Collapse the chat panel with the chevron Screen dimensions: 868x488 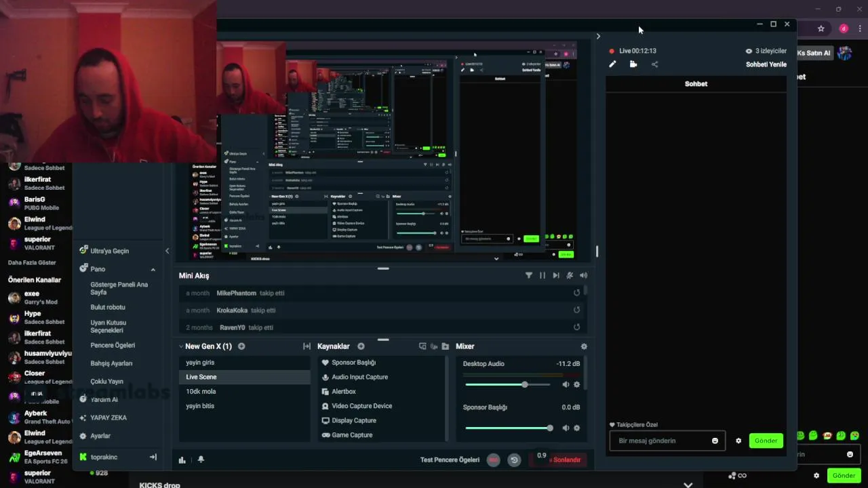598,37
